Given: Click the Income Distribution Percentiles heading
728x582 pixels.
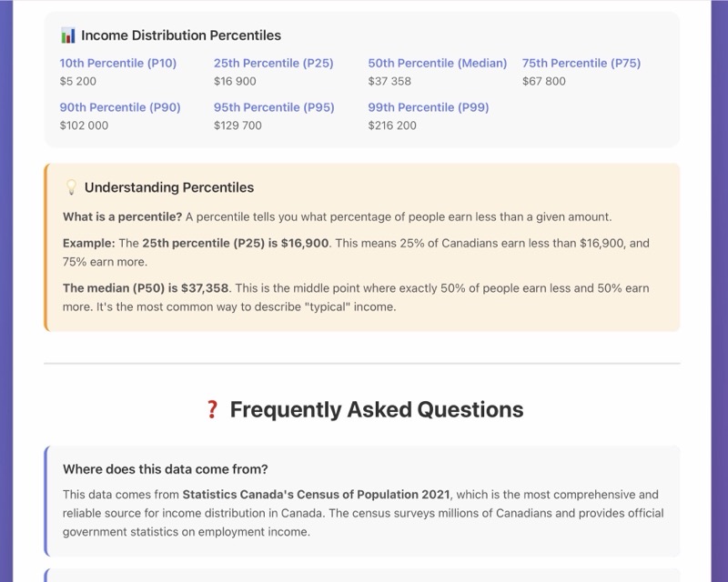Looking at the screenshot, I should click(x=181, y=35).
